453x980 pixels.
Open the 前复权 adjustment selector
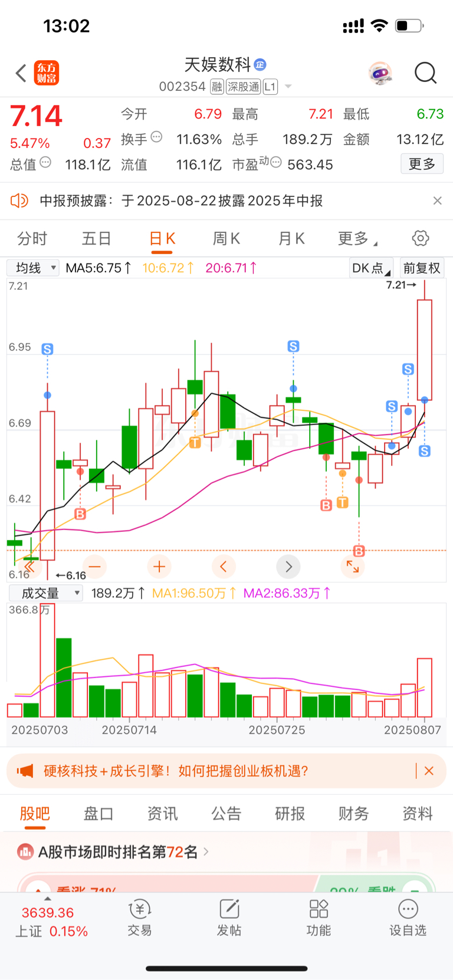422,268
